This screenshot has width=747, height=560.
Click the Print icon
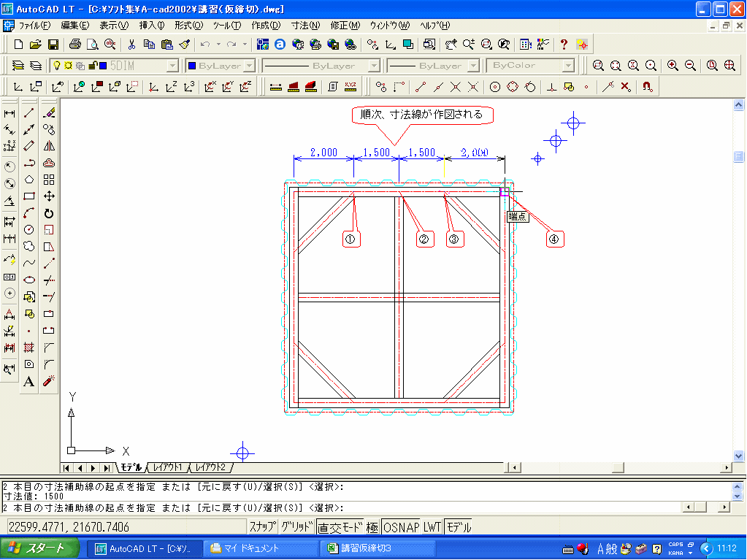tap(74, 45)
